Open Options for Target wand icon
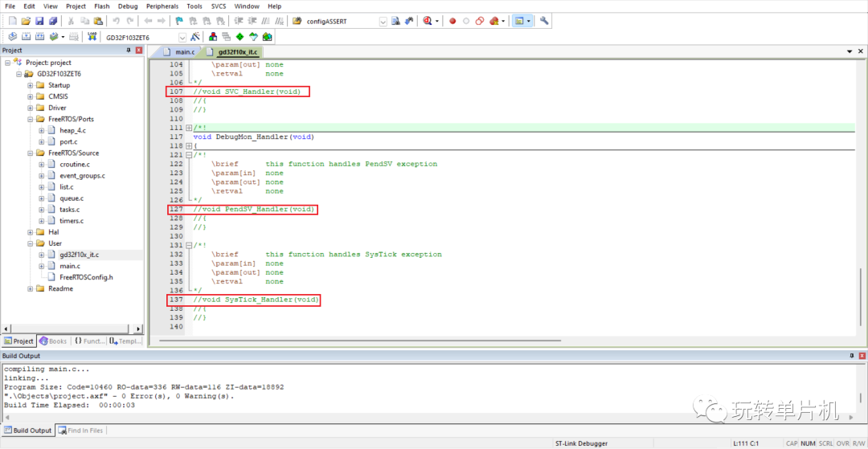Screen dimensions: 868x449 click(x=194, y=37)
